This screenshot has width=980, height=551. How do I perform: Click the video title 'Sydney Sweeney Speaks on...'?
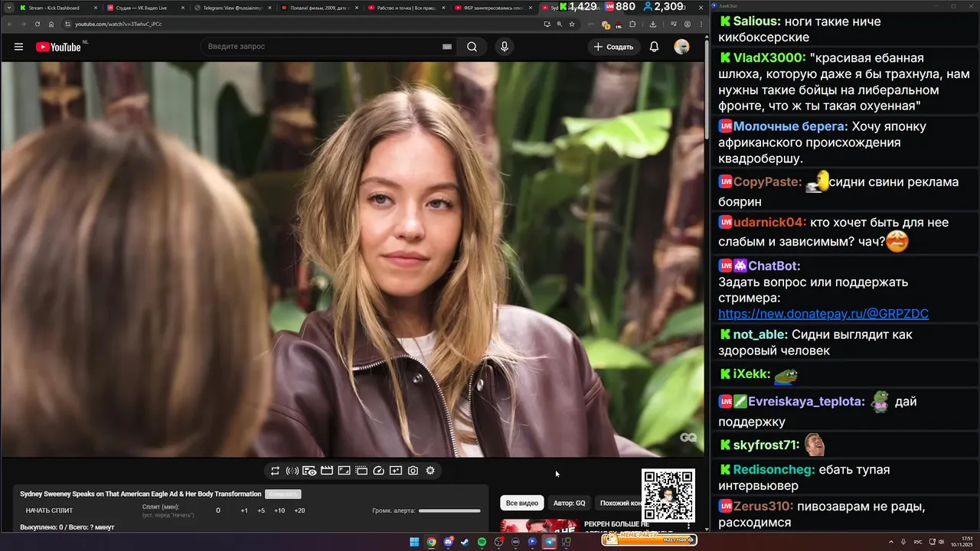(x=141, y=494)
